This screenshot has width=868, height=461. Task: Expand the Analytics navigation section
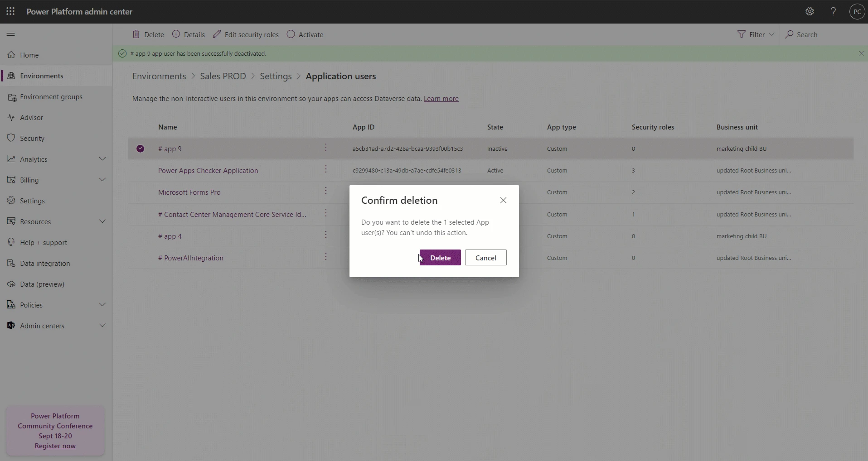102,159
